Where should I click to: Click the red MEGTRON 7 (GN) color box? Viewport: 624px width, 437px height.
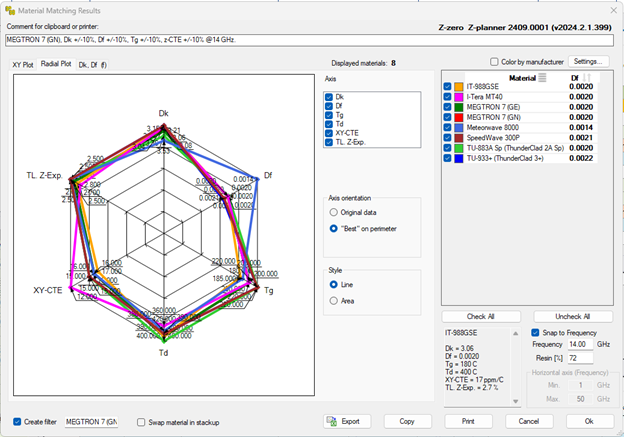pos(458,117)
